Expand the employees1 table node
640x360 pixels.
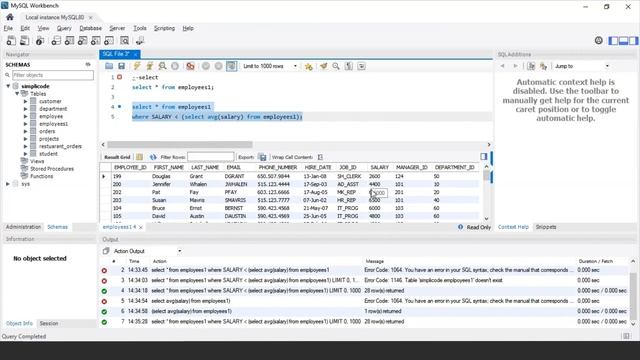click(x=25, y=124)
